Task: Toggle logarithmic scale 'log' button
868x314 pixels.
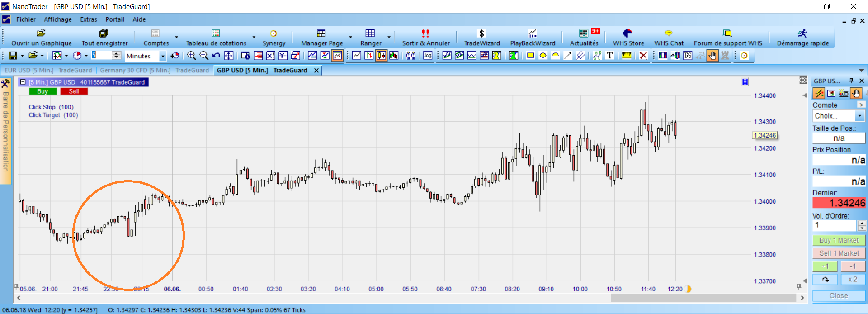Action: pyautogui.click(x=428, y=56)
